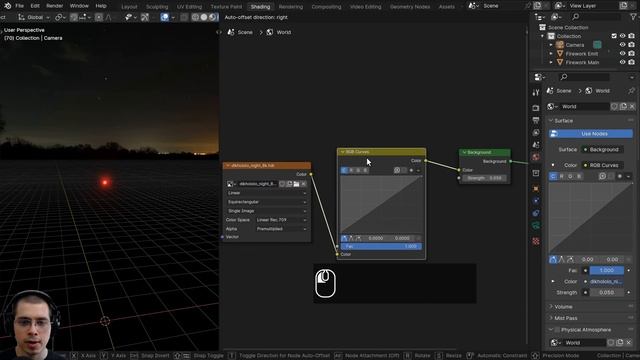Edit Strength field on Background node
The image size is (640, 360).
click(x=484, y=178)
